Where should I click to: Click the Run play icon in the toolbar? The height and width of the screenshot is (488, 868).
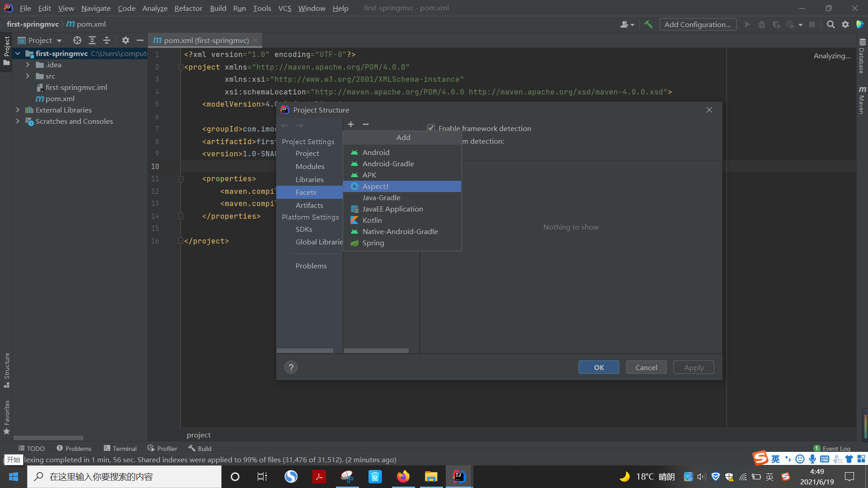[747, 24]
